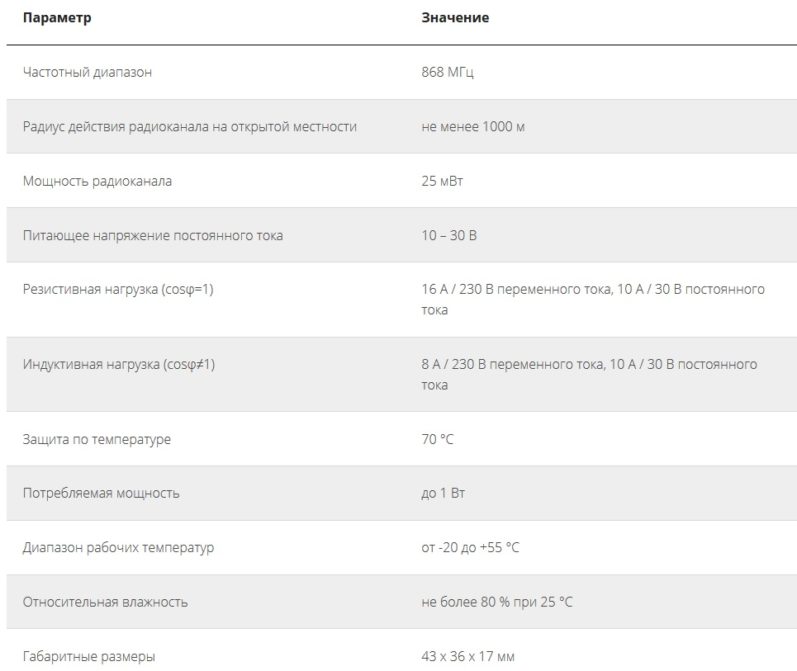Select the Резистивная нагрузка label
The width and height of the screenshot is (797, 671).
click(118, 289)
